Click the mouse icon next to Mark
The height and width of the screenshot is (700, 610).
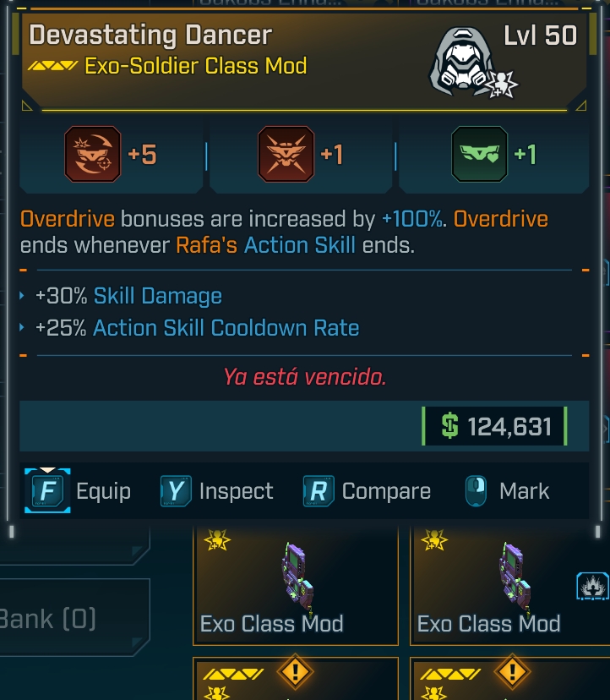[x=476, y=491]
